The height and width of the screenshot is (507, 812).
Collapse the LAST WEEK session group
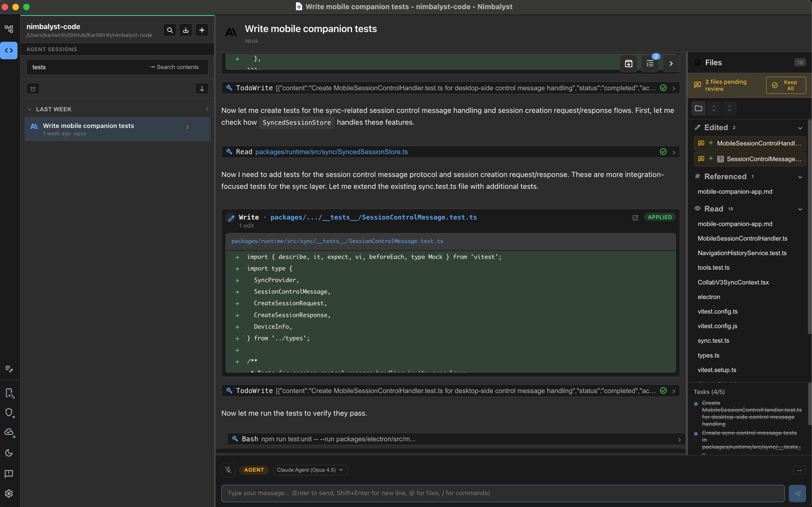[x=30, y=109]
